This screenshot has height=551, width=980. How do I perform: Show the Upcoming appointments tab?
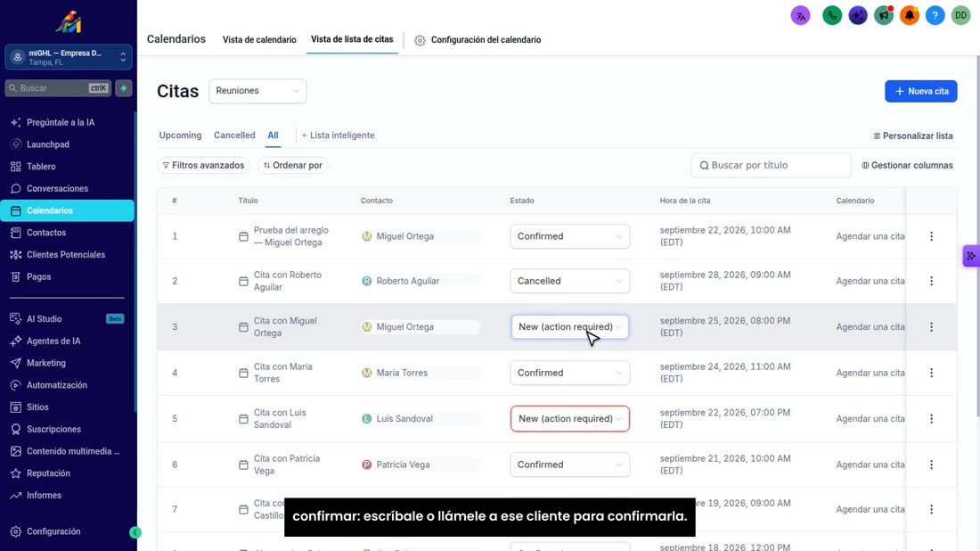pos(180,136)
